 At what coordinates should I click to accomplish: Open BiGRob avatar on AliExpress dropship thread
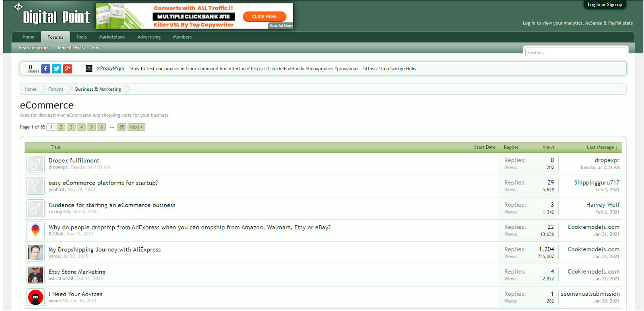tap(35, 230)
